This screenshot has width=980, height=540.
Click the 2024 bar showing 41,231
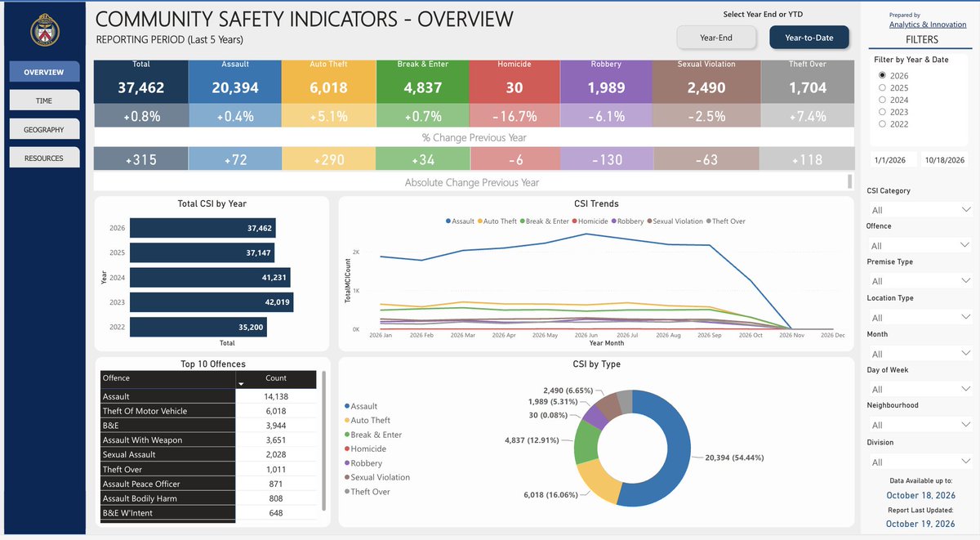pos(210,278)
